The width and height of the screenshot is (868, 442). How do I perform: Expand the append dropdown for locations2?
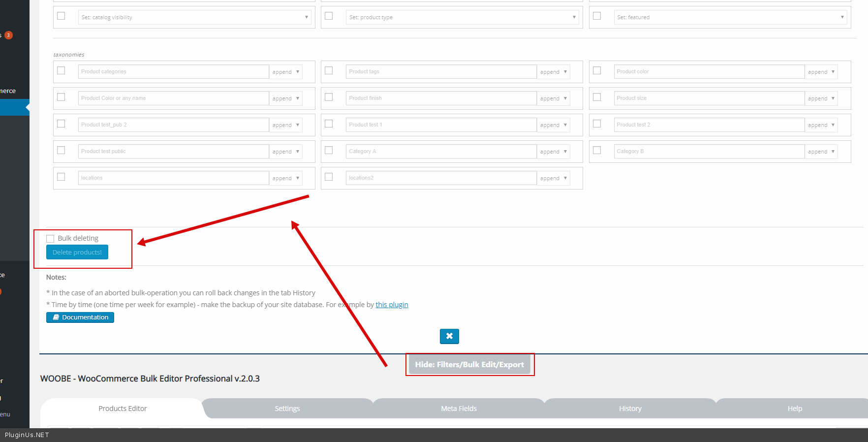click(554, 178)
